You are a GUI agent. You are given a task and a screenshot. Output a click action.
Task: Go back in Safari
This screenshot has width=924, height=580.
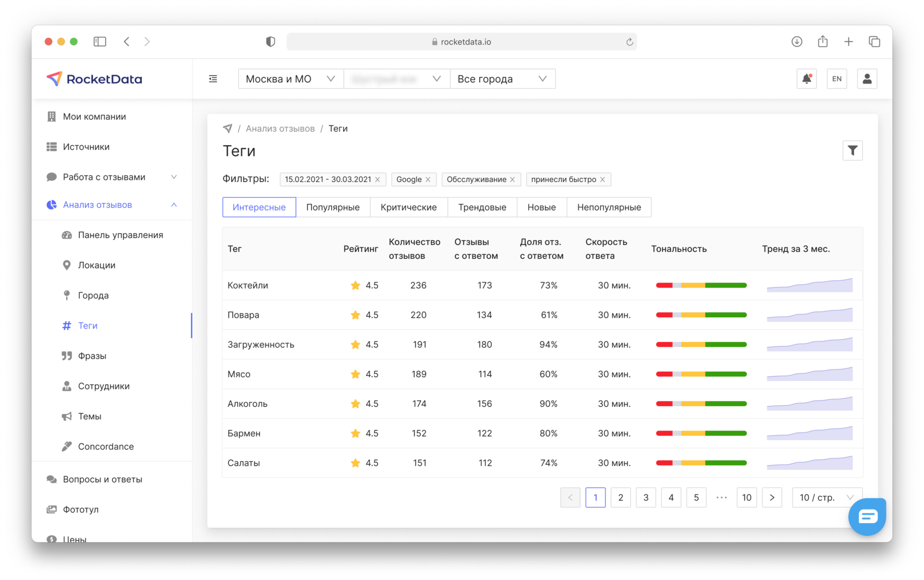127,42
